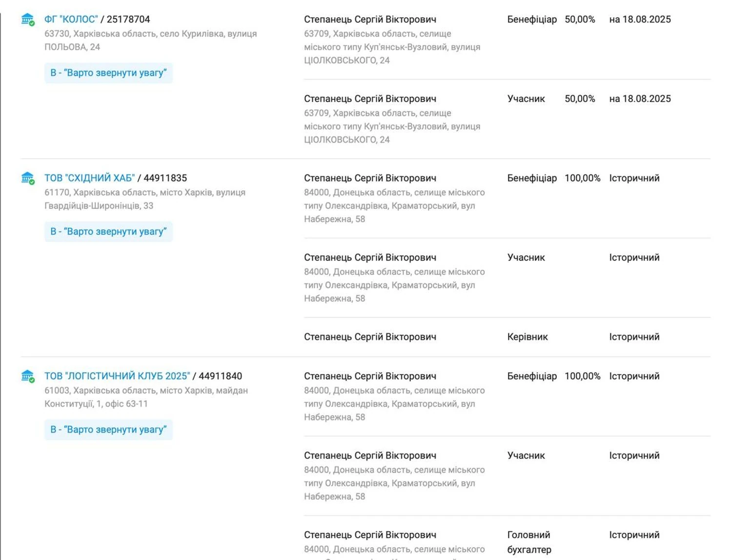The image size is (732, 560).
Task: Select Степанець beneficiary name in КОЛОС row
Action: coord(370,20)
